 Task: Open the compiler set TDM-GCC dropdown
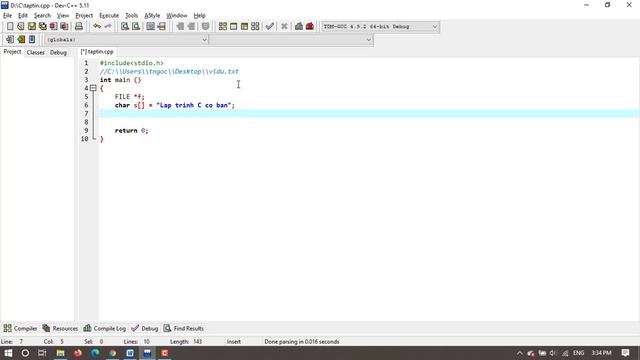click(380, 27)
